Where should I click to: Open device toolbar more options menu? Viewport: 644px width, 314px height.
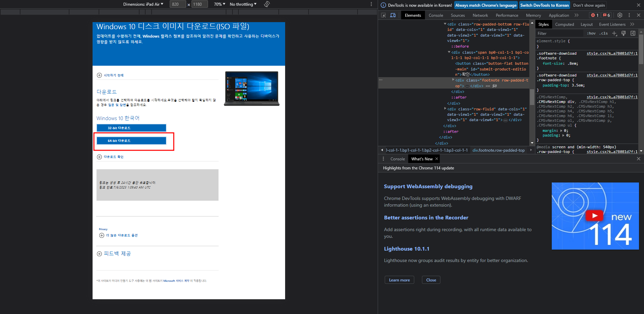click(x=371, y=4)
